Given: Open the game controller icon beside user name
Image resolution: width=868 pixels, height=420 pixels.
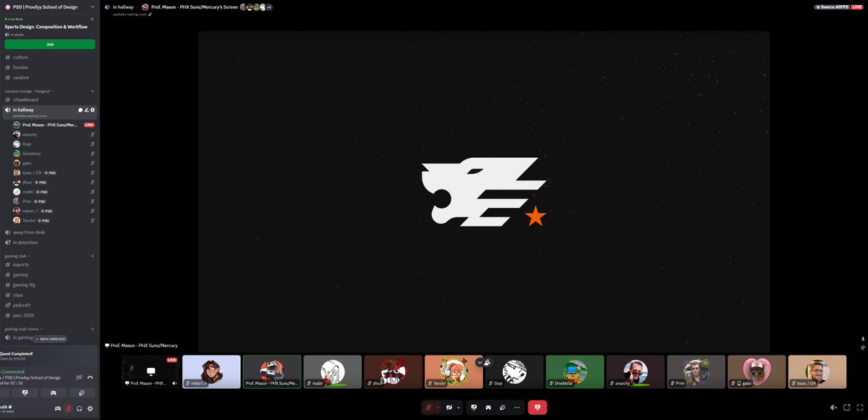Looking at the screenshot, I should point(58,408).
